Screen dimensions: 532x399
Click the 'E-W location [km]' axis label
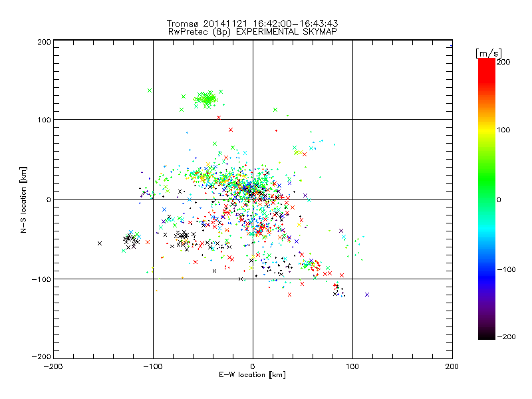coord(252,375)
